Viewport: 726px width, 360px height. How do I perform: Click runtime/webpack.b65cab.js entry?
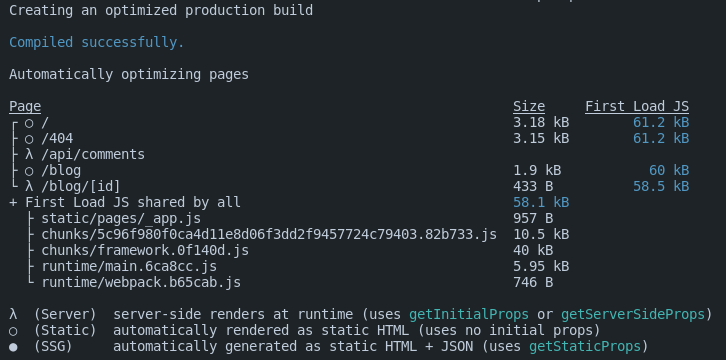[x=141, y=282]
